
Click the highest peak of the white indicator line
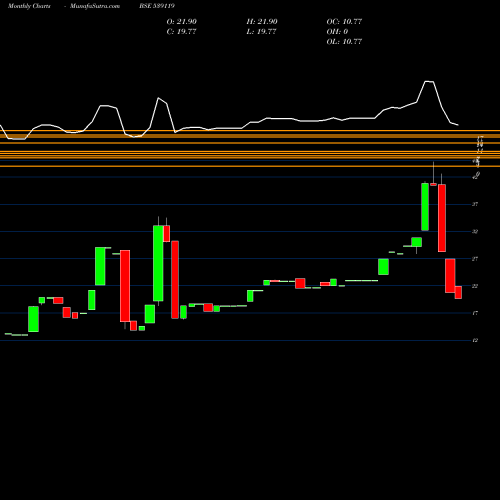(x=429, y=81)
